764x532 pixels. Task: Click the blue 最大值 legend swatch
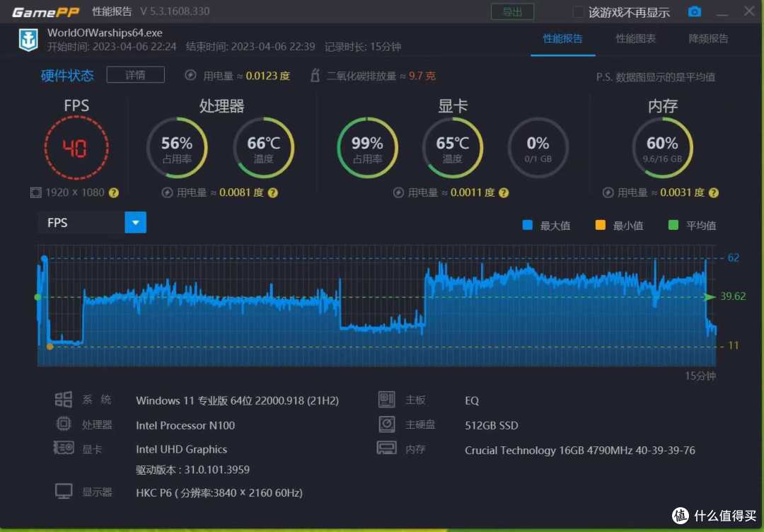pyautogui.click(x=527, y=225)
